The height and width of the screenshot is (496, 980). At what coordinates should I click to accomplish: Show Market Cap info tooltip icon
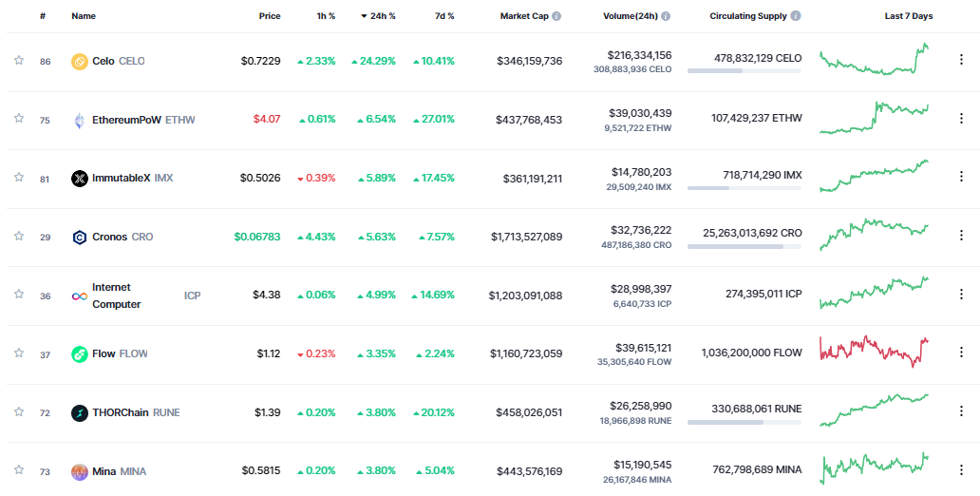point(556,16)
